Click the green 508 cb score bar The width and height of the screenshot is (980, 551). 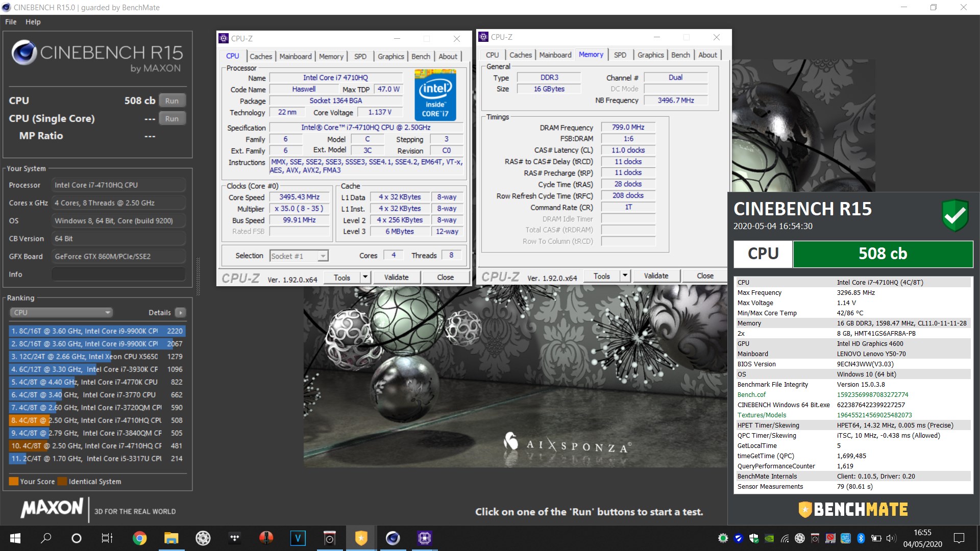pyautogui.click(x=883, y=254)
